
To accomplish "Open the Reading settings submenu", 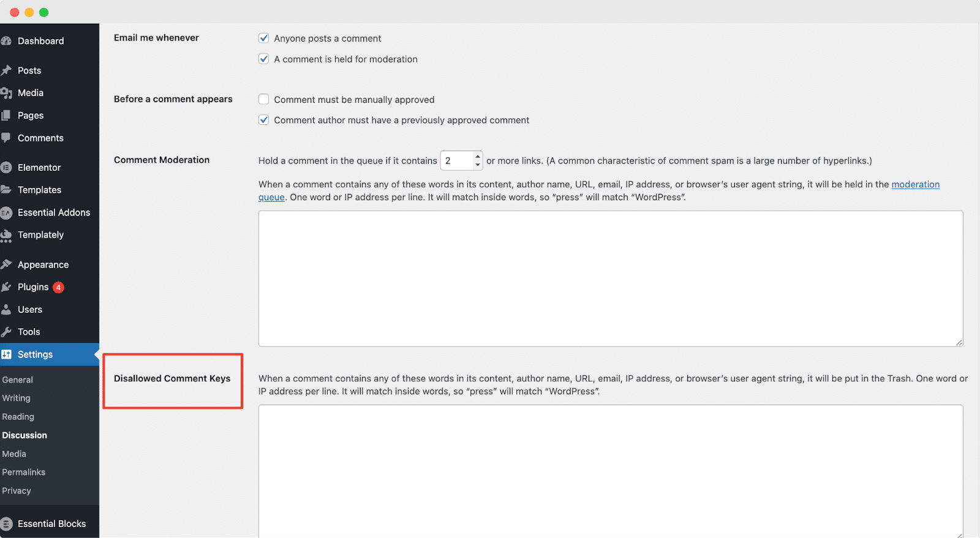I will [18, 417].
